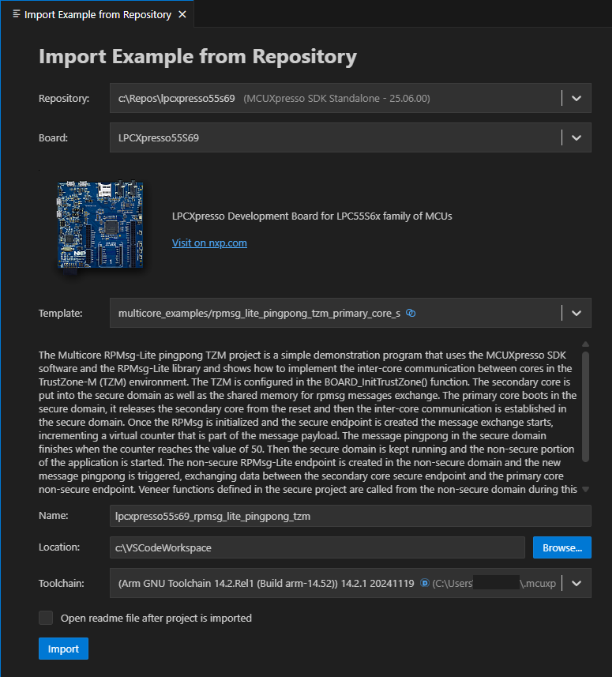Click the board description 'LPCXpresso Development Board' text
616x677 pixels.
[312, 216]
